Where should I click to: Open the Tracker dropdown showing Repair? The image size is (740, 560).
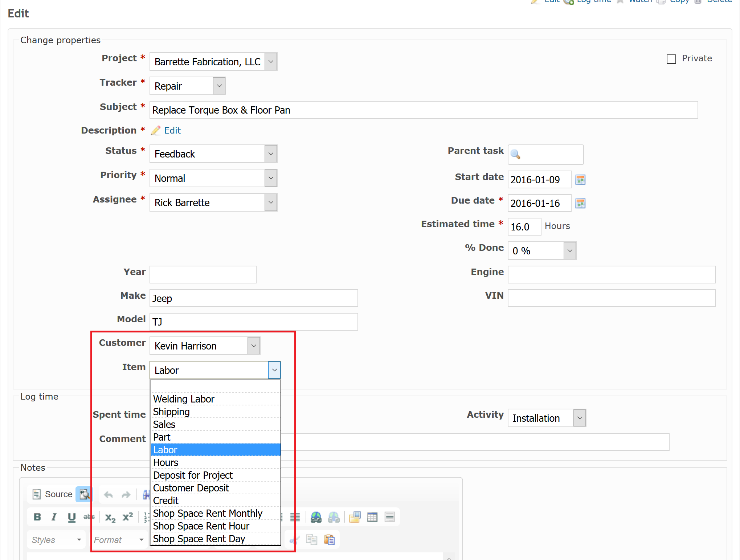219,86
